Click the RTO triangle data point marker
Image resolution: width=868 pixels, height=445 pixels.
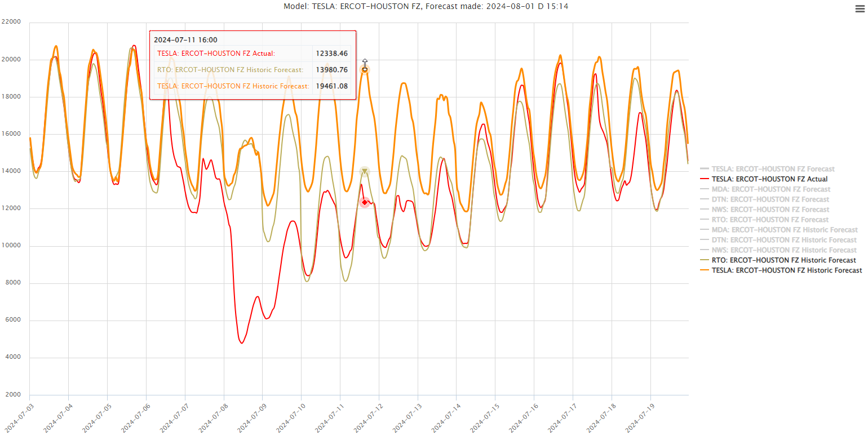point(365,171)
